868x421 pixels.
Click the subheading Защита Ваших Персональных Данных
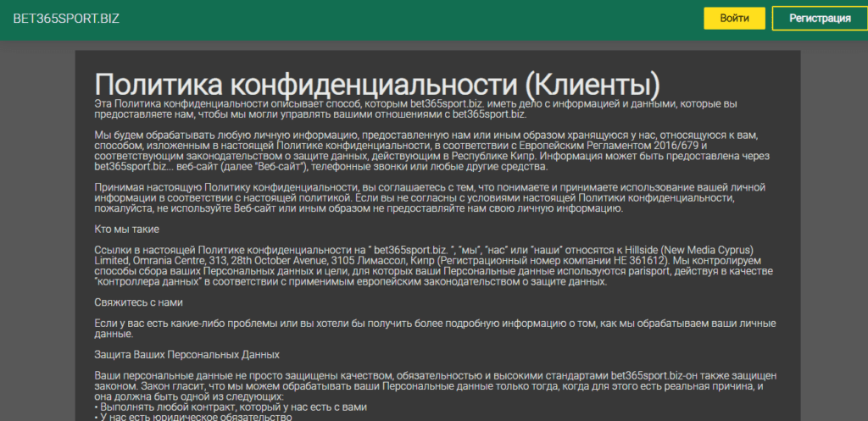coord(186,355)
